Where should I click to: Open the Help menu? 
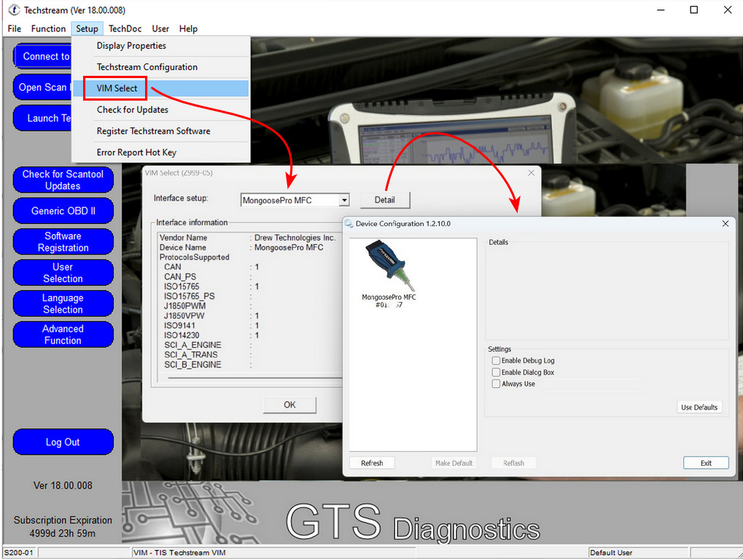188,28
